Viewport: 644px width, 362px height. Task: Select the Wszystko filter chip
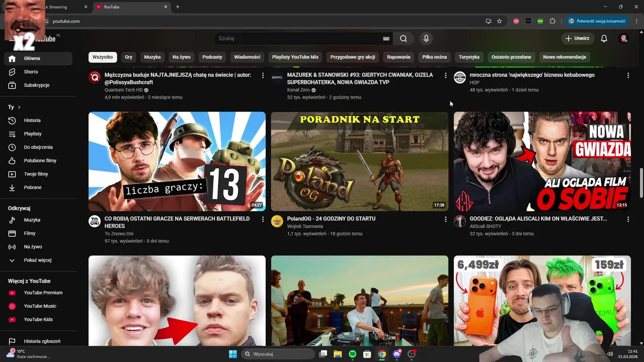coord(103,57)
